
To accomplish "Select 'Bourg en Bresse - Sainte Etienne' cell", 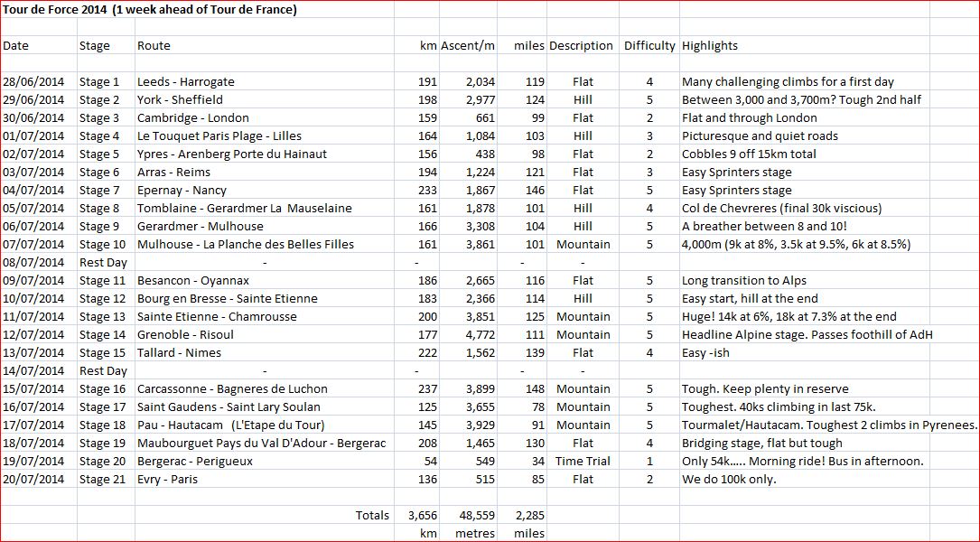I will tap(228, 299).
